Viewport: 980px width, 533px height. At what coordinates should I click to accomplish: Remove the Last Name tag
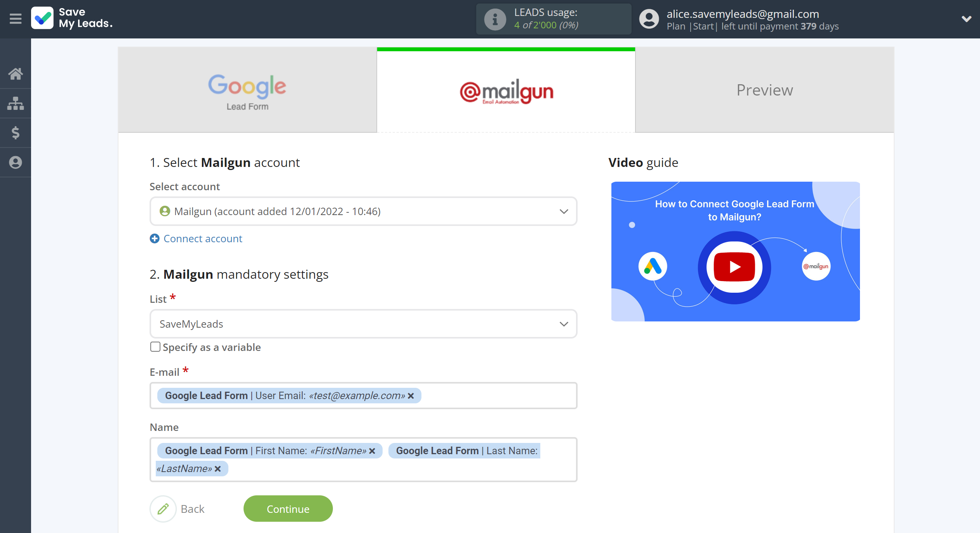(218, 469)
